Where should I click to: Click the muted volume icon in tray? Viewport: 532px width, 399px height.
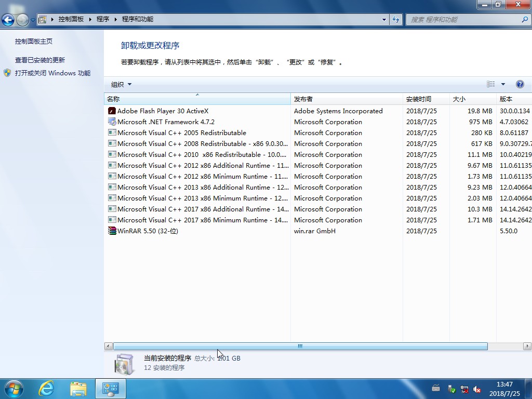point(476,389)
